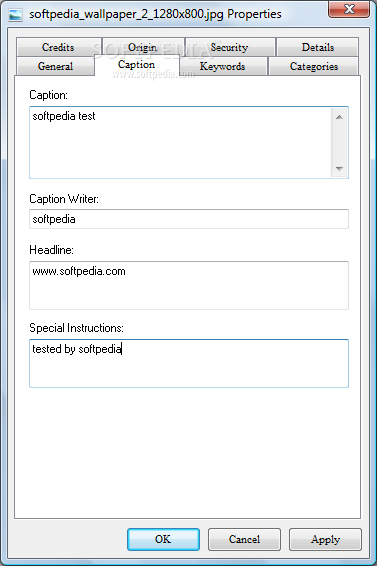
Task: Click the 'Headline:' label
Action: pyautogui.click(x=51, y=250)
